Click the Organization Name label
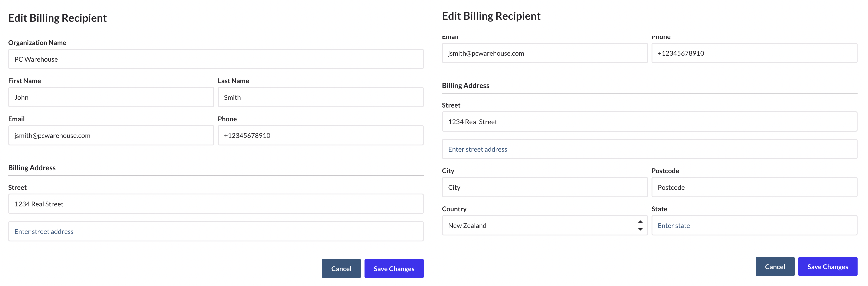868x286 pixels. (37, 43)
